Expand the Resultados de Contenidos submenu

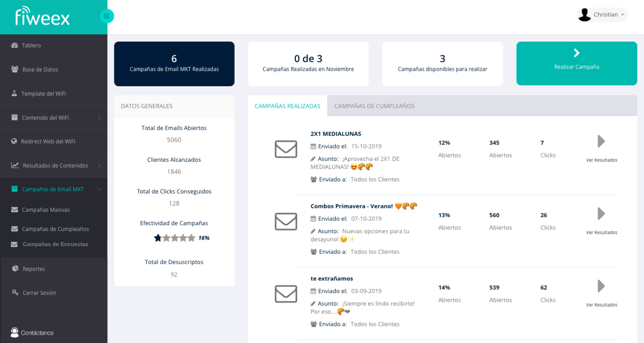click(x=99, y=165)
